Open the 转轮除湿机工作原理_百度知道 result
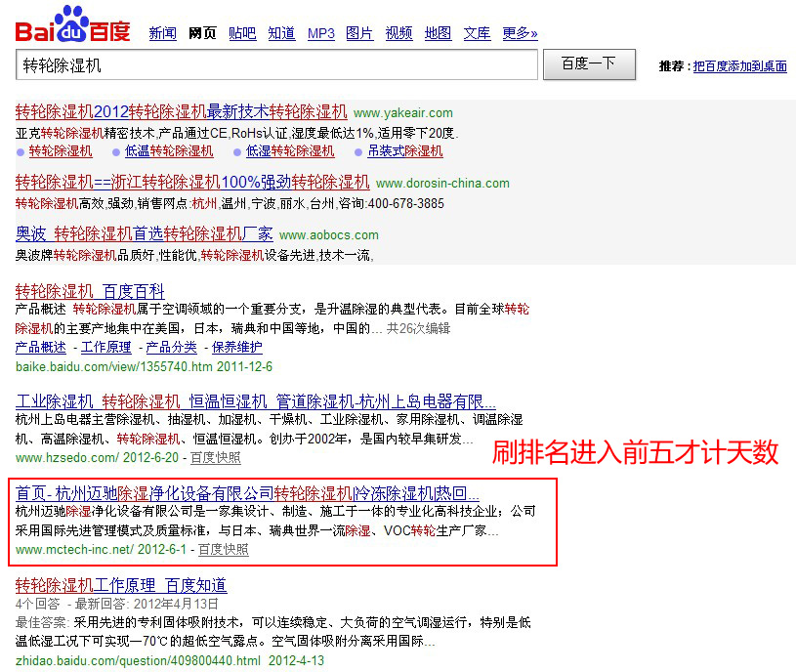The image size is (796, 672). (x=121, y=585)
